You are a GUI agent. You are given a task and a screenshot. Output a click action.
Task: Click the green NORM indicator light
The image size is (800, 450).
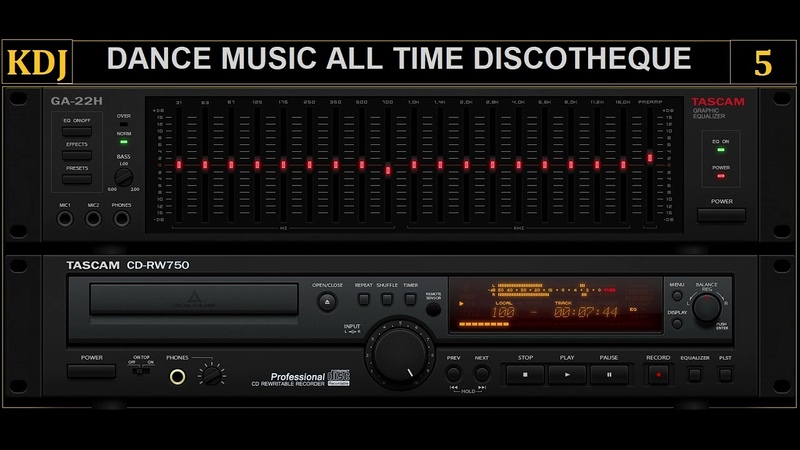coord(123,142)
